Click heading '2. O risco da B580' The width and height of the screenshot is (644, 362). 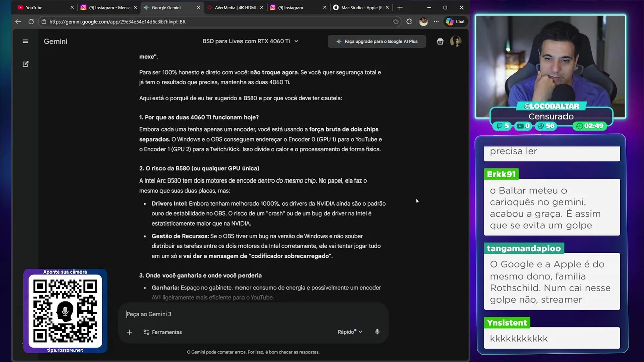[199, 168]
